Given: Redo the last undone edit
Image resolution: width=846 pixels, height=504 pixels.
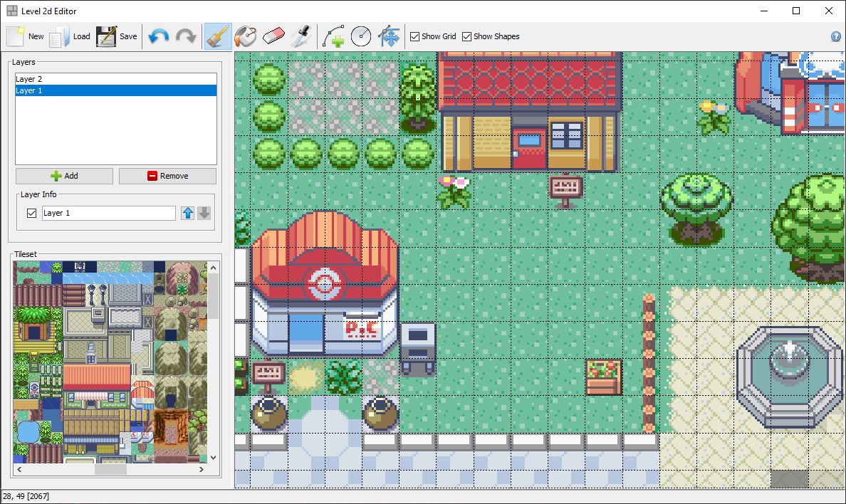Looking at the screenshot, I should pyautogui.click(x=186, y=37).
